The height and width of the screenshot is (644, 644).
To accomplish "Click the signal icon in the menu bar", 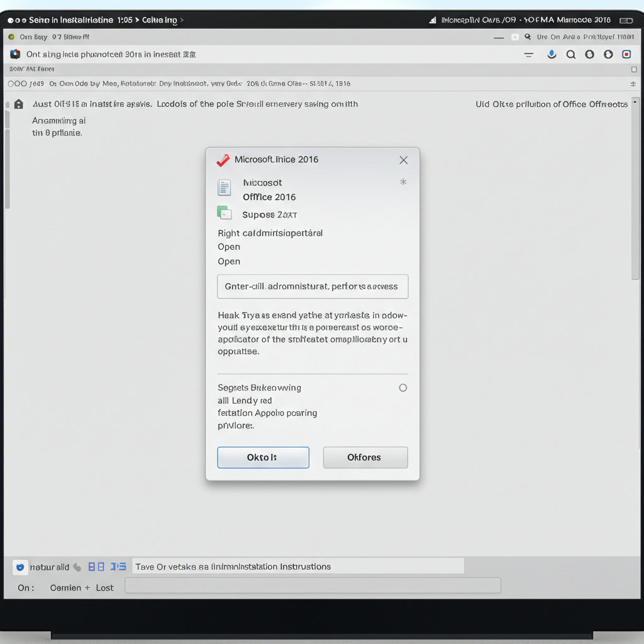I will [433, 20].
